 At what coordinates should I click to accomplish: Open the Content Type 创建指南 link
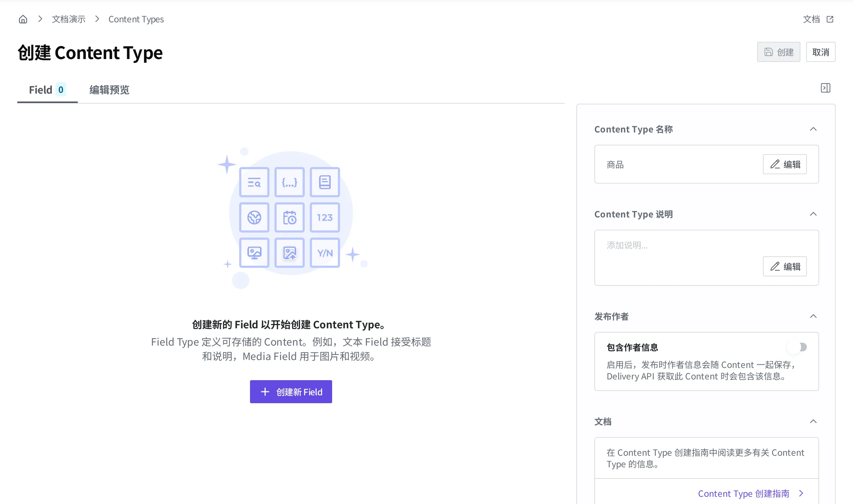[x=751, y=494]
